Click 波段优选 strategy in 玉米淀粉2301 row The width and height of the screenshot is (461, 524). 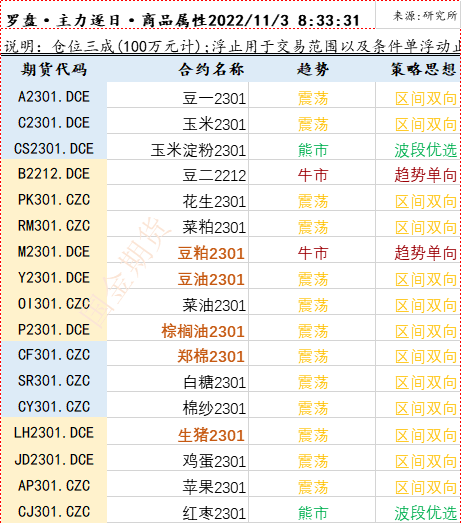coord(426,150)
